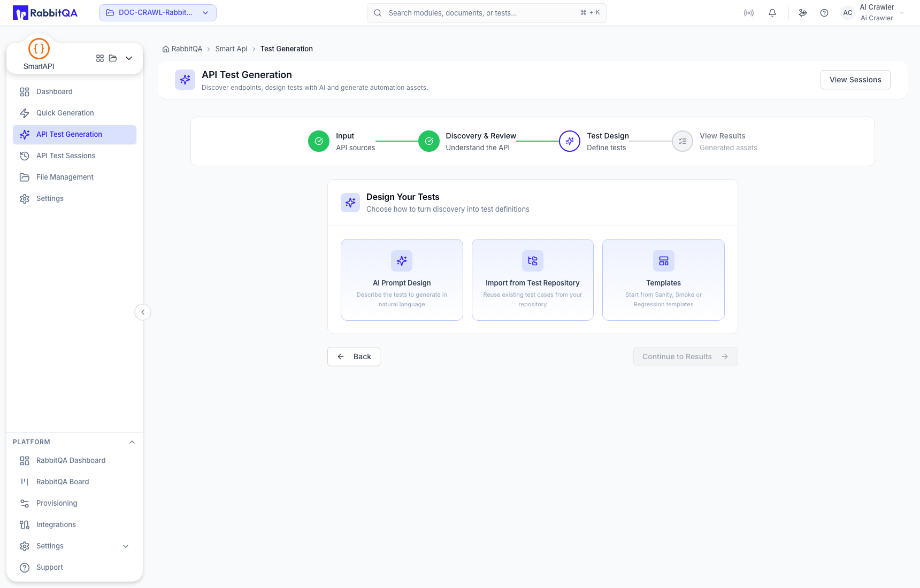Open RabbitQA Dashboard link

coord(74,461)
